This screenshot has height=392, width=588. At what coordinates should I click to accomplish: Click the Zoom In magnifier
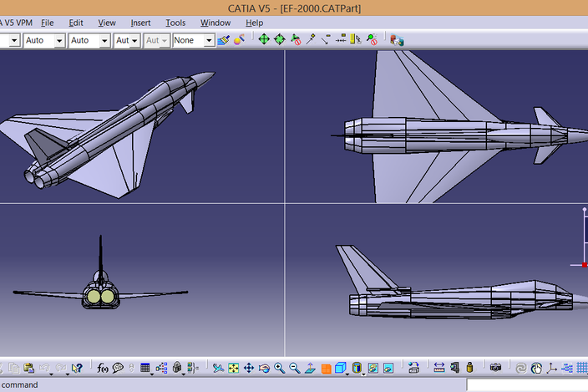(279, 368)
